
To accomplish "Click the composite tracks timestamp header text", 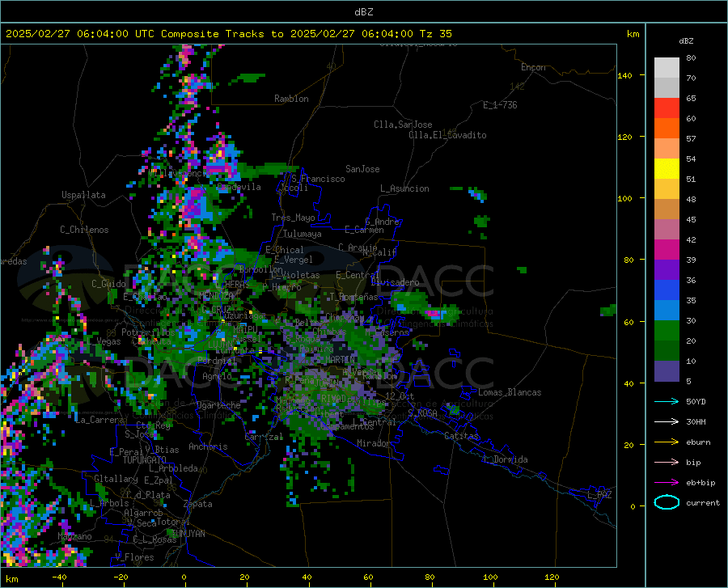I will pos(228,34).
